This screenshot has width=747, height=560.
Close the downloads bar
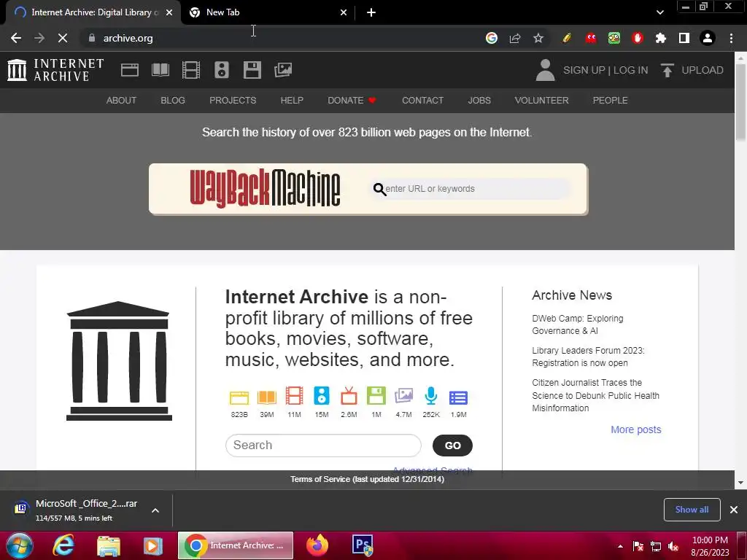[734, 510]
